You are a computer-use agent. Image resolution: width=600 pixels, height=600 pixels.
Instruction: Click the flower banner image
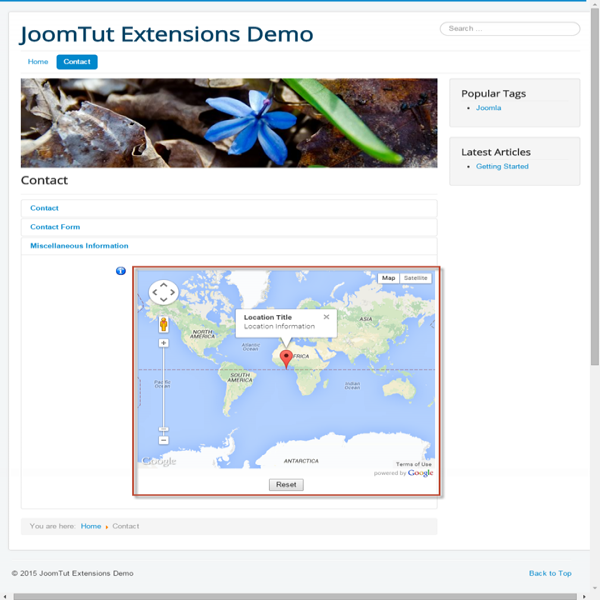pyautogui.click(x=229, y=123)
